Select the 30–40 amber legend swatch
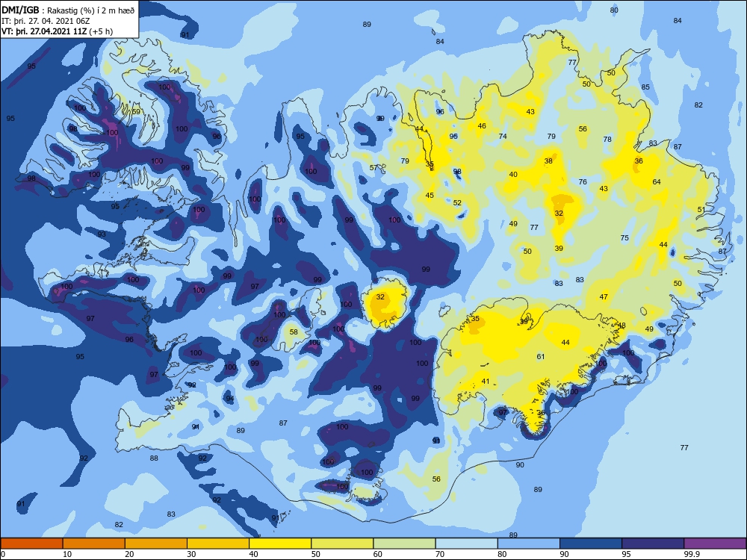The width and height of the screenshot is (747, 560). point(218,544)
